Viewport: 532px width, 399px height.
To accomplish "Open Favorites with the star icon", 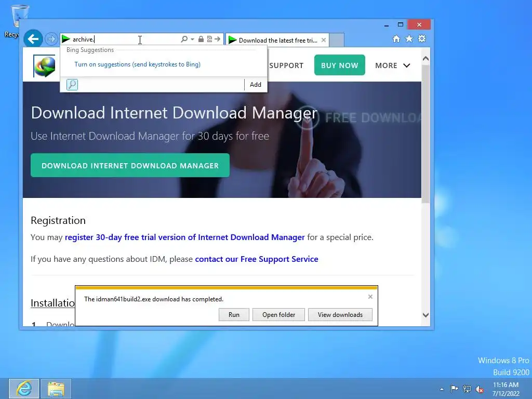I will [x=409, y=38].
